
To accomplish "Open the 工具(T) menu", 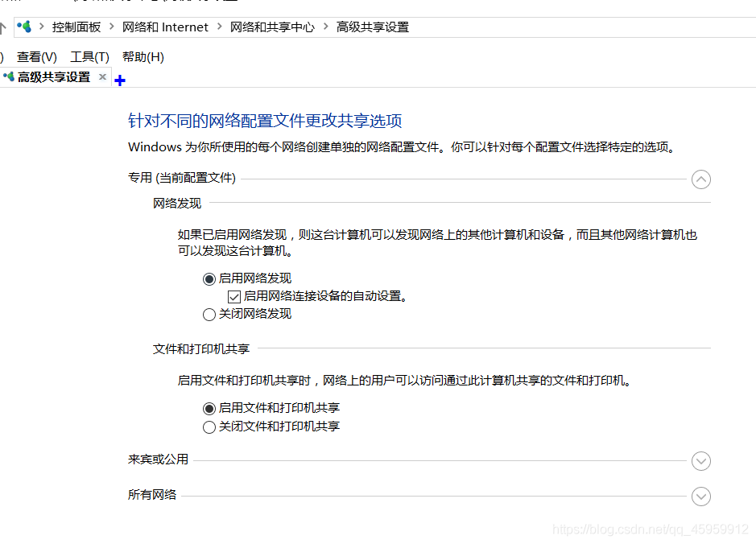I will click(89, 57).
